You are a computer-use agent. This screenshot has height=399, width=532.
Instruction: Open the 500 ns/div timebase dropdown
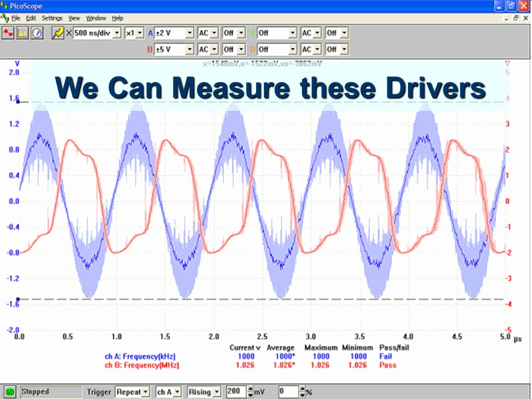point(116,33)
